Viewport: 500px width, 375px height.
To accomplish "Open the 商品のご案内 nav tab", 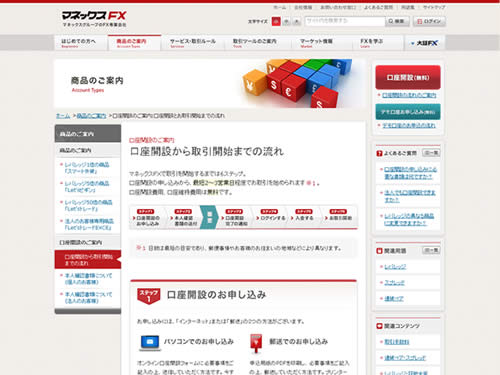I will tap(134, 43).
